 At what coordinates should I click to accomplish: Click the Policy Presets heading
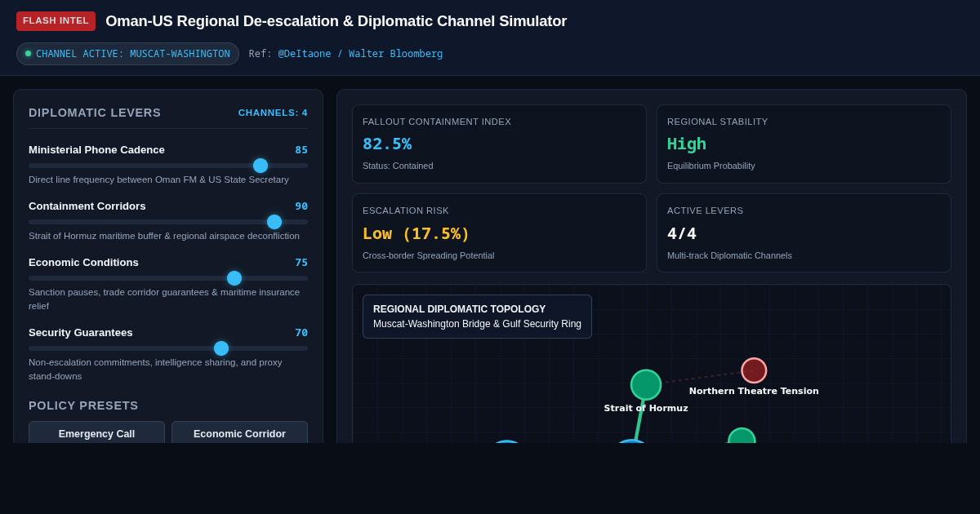[83, 405]
